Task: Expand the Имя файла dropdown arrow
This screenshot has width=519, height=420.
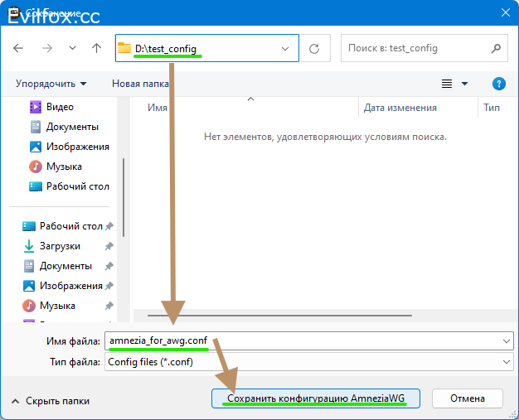Action: (506, 341)
